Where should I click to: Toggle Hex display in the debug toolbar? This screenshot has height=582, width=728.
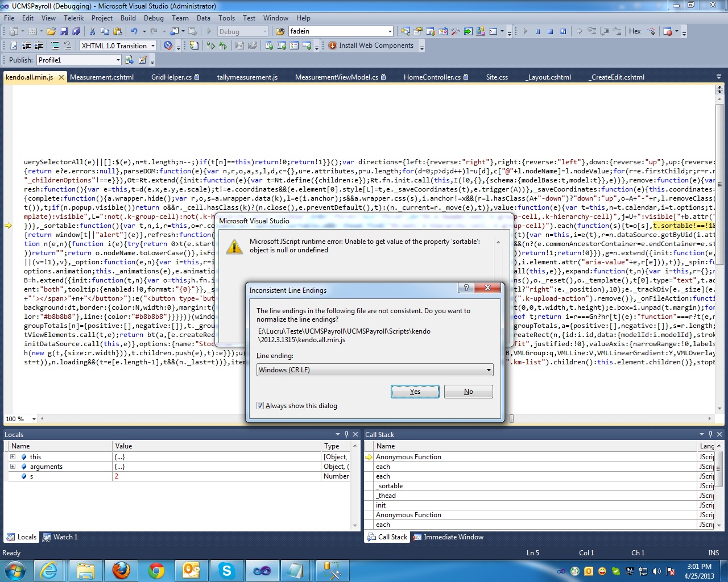635,31
